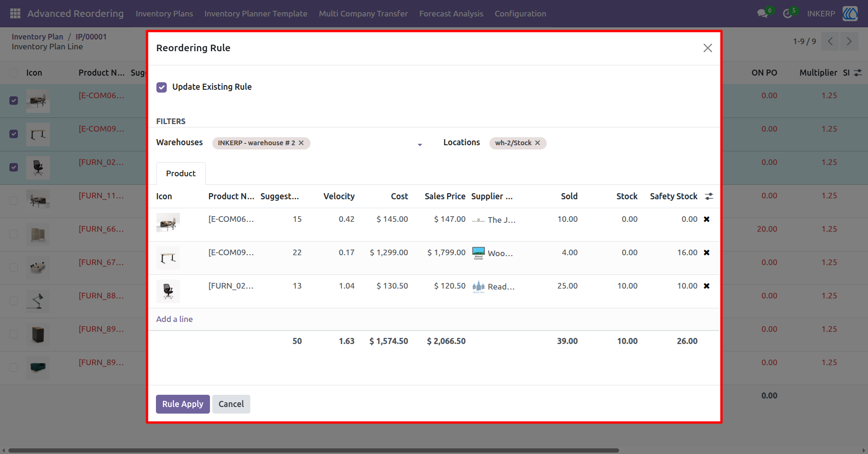
Task: Open the apps grid menu icon
Action: pos(15,14)
